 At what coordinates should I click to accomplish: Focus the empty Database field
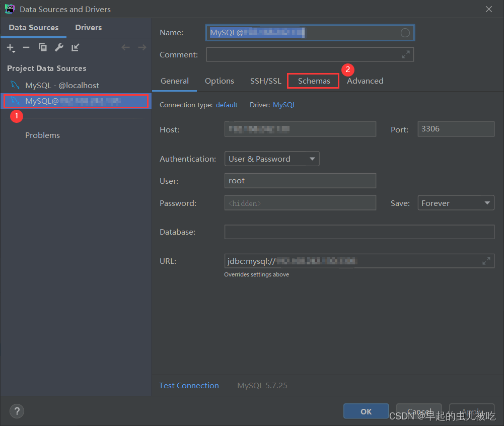tap(359, 232)
